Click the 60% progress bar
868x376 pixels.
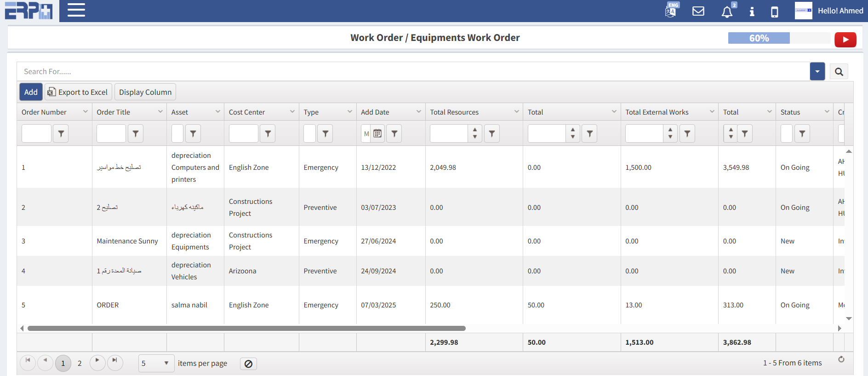pyautogui.click(x=759, y=38)
